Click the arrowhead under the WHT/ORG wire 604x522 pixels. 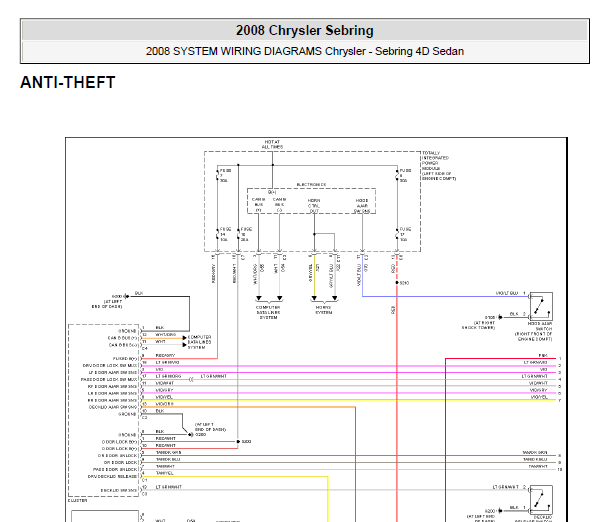pyautogui.click(x=259, y=298)
